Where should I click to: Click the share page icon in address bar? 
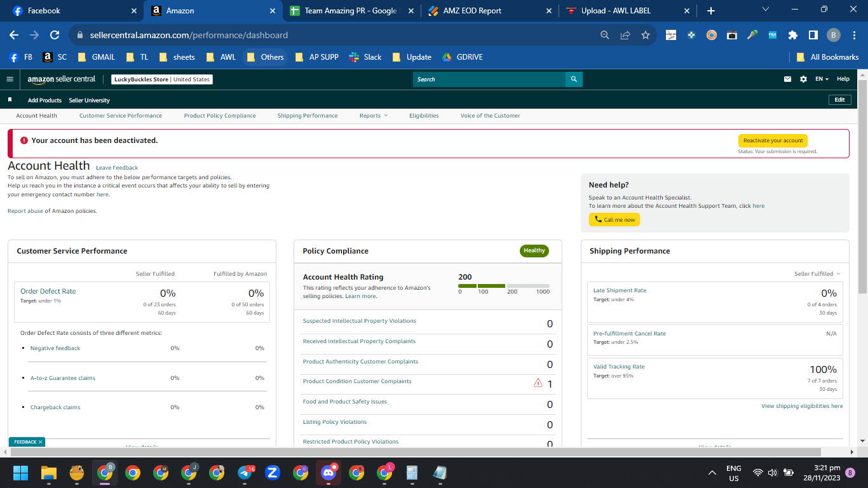625,35
